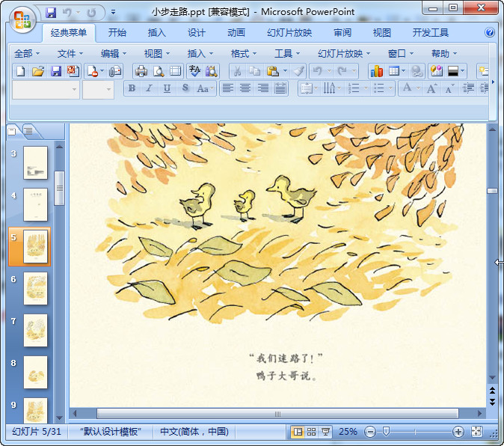Click the 中文(简体，中国) language button
The height and width of the screenshot is (446, 504).
click(x=194, y=432)
